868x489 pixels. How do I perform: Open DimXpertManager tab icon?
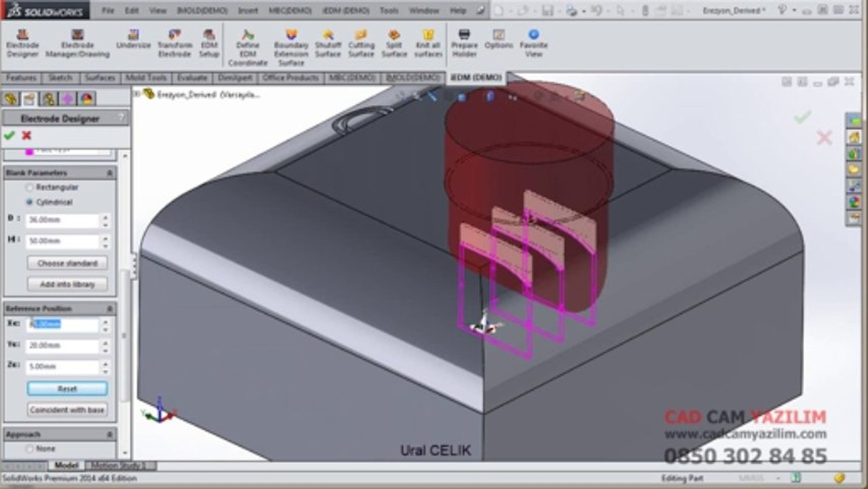68,99
